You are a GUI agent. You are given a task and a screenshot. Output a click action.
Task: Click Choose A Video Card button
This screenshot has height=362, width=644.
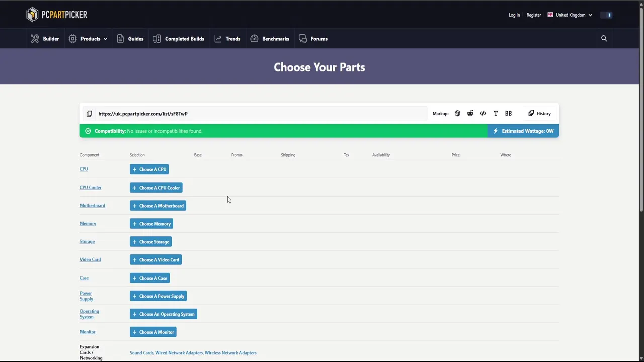point(155,260)
